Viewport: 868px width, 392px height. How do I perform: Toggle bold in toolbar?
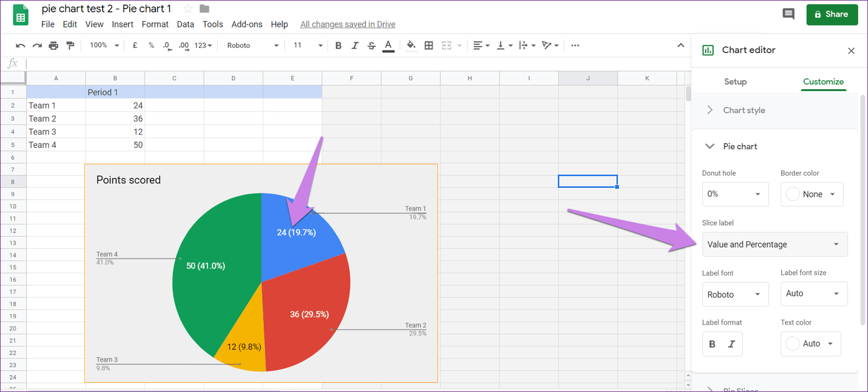pyautogui.click(x=338, y=45)
